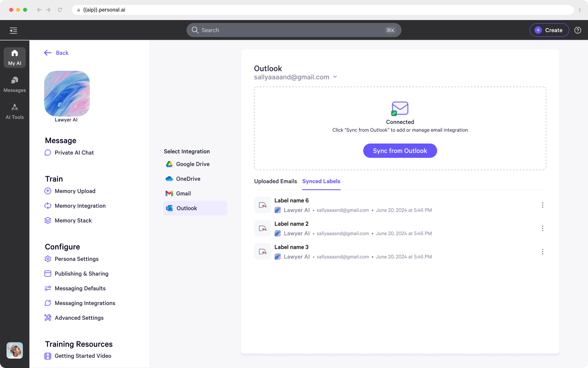Open Memory Upload

[70, 191]
